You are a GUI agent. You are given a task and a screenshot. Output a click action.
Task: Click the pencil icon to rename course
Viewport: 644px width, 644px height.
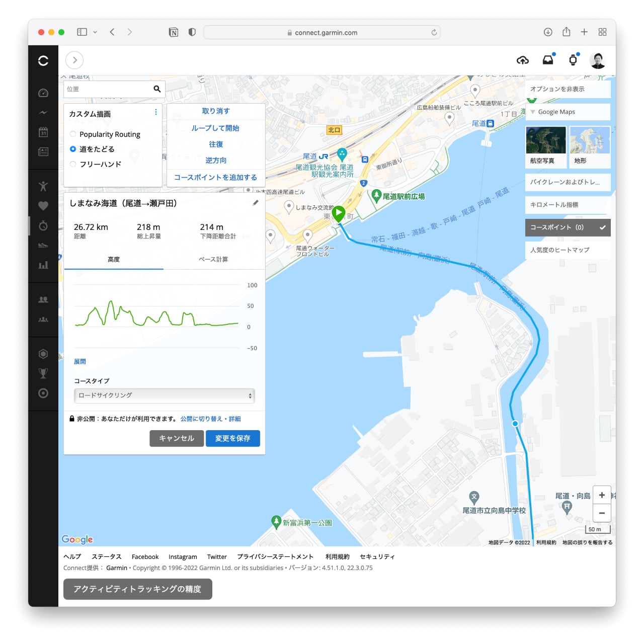tap(256, 203)
